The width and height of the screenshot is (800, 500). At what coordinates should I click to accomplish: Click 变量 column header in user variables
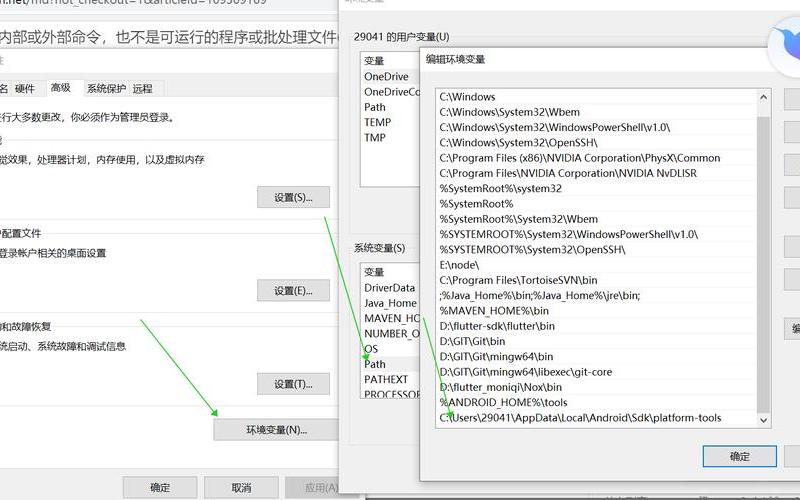[x=390, y=61]
